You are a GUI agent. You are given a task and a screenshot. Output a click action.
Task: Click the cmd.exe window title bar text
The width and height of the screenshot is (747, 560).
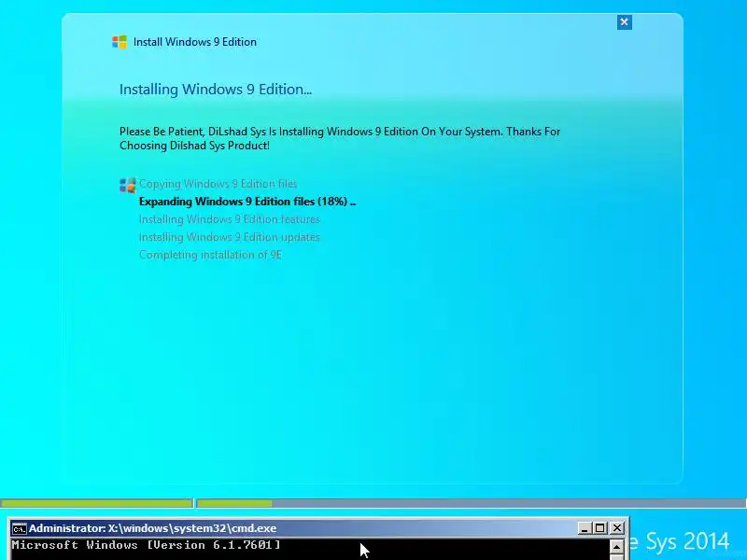(x=152, y=528)
